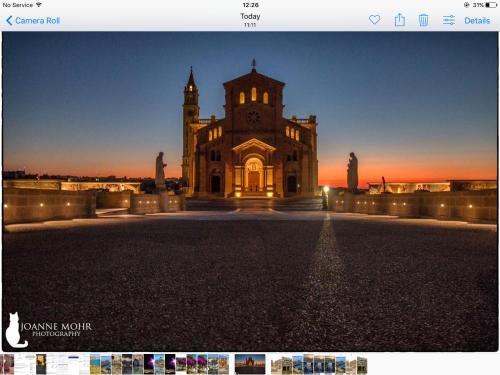The width and height of the screenshot is (500, 375).
Task: Tap the Wi-Fi status icon
Action: [39, 5]
